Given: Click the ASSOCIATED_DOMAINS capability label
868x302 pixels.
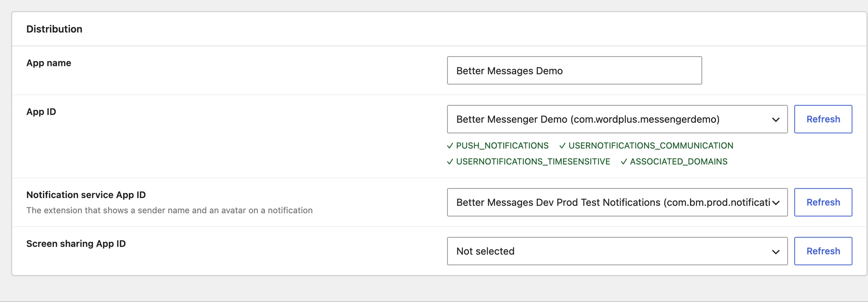Looking at the screenshot, I should pos(674,162).
